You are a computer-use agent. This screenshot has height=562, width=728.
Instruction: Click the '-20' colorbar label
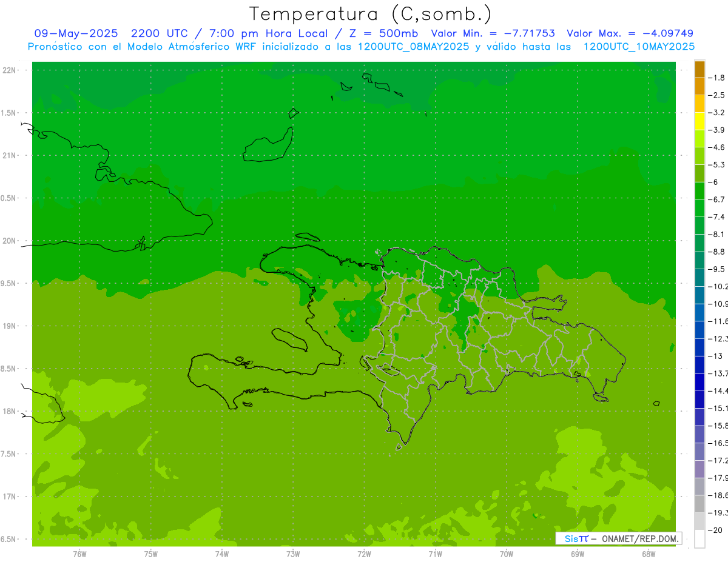click(716, 530)
